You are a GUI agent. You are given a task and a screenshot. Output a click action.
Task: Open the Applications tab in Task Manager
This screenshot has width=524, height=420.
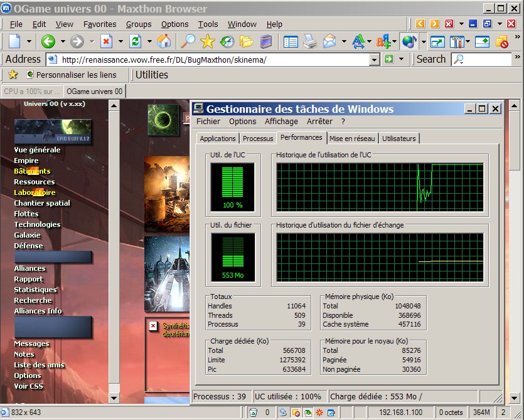pos(218,138)
